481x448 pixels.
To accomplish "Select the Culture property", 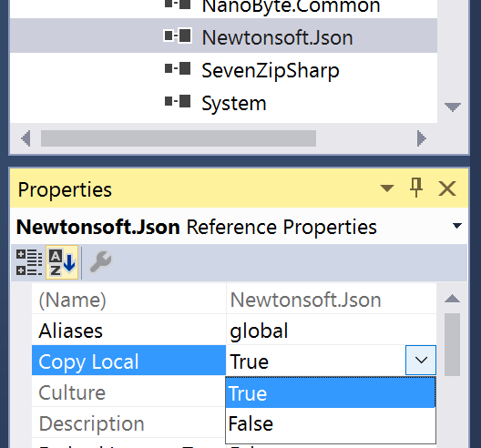I will click(128, 392).
